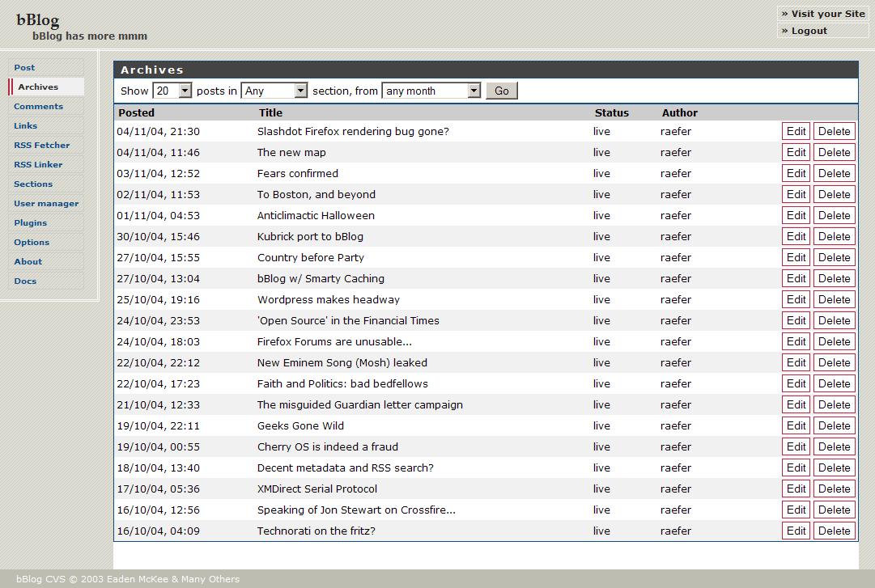Viewport: 875px width, 588px height.
Task: Delete 'Wordpress makes headway' post
Action: click(x=835, y=300)
